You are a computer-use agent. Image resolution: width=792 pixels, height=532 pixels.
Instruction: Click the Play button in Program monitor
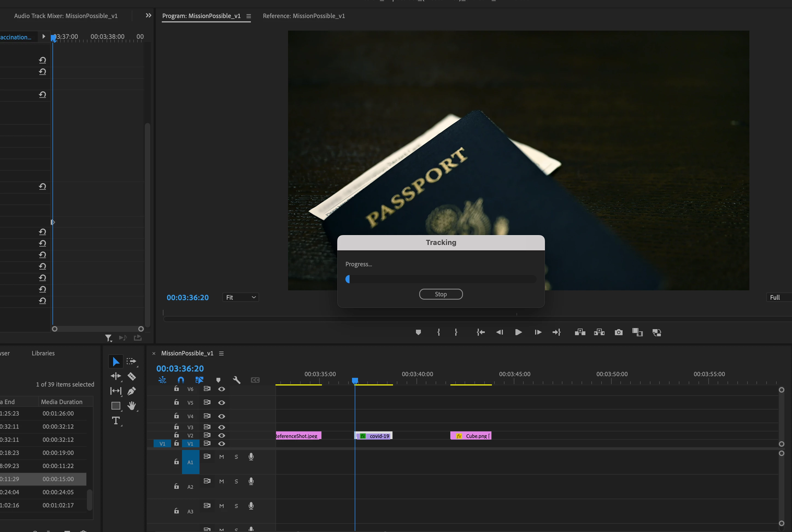pos(518,332)
